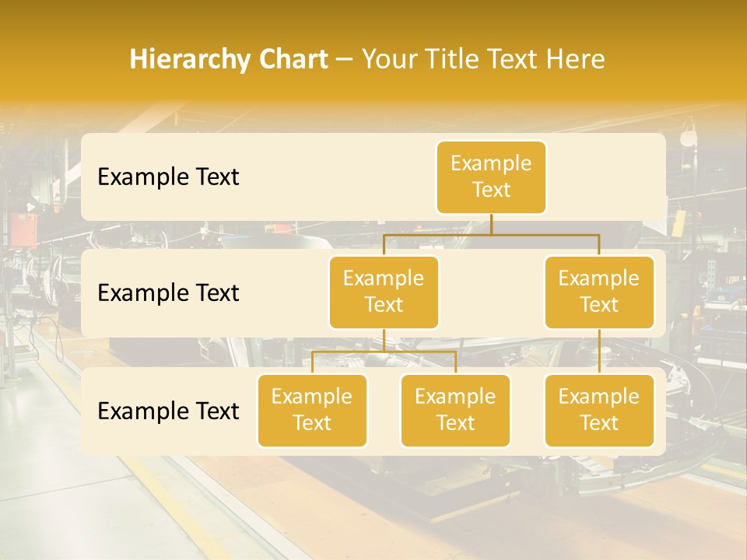
Task: Click the right box in the second level
Action: click(599, 292)
